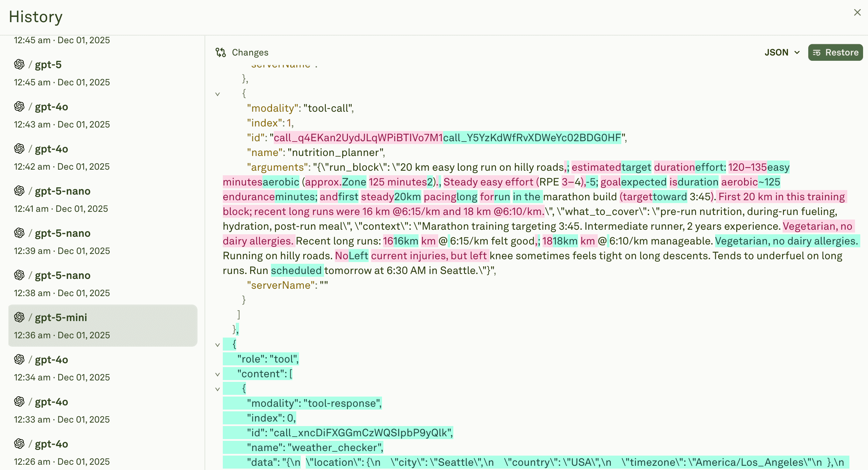
Task: Click OpenAI icon beside gpt-5-mini entry
Action: coord(19,317)
